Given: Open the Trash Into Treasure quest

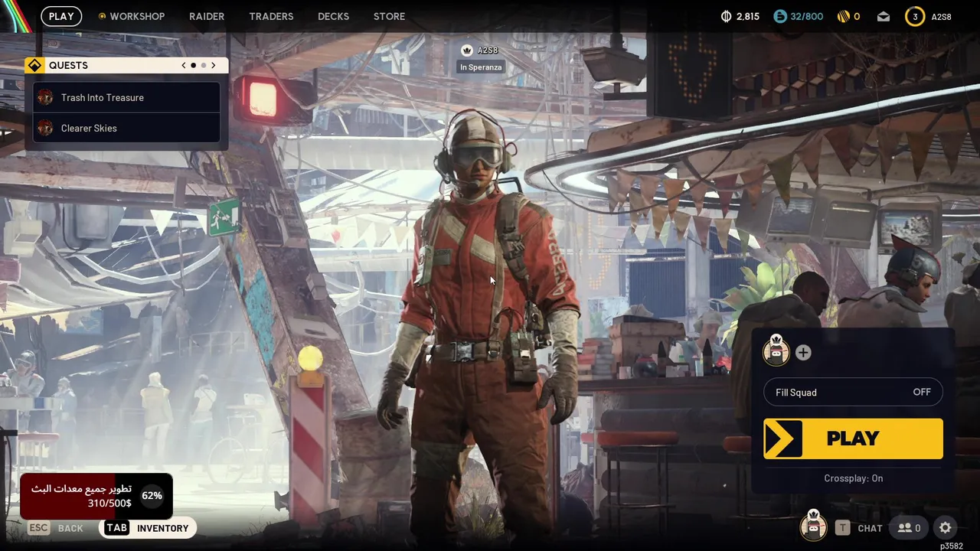Looking at the screenshot, I should tap(127, 97).
